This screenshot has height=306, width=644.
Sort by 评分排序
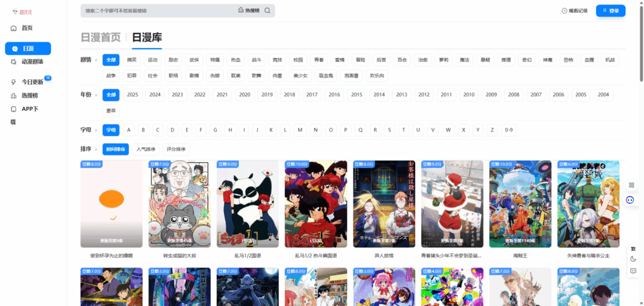pyautogui.click(x=176, y=149)
